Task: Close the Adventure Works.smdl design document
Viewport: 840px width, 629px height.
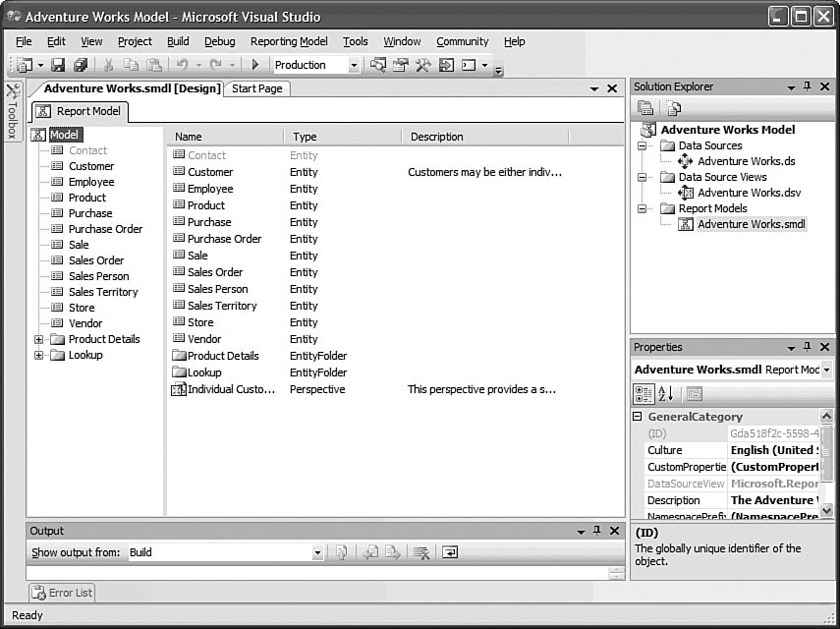Action: [x=612, y=88]
